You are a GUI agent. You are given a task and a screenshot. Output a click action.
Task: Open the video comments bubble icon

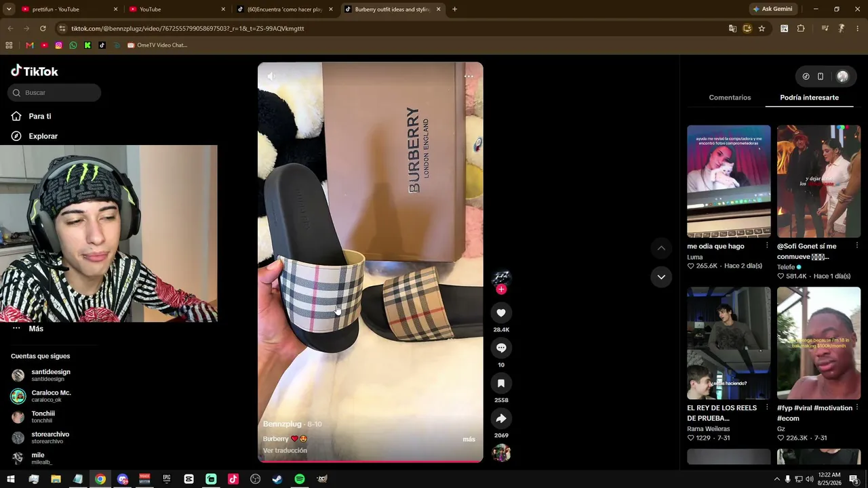pos(501,348)
